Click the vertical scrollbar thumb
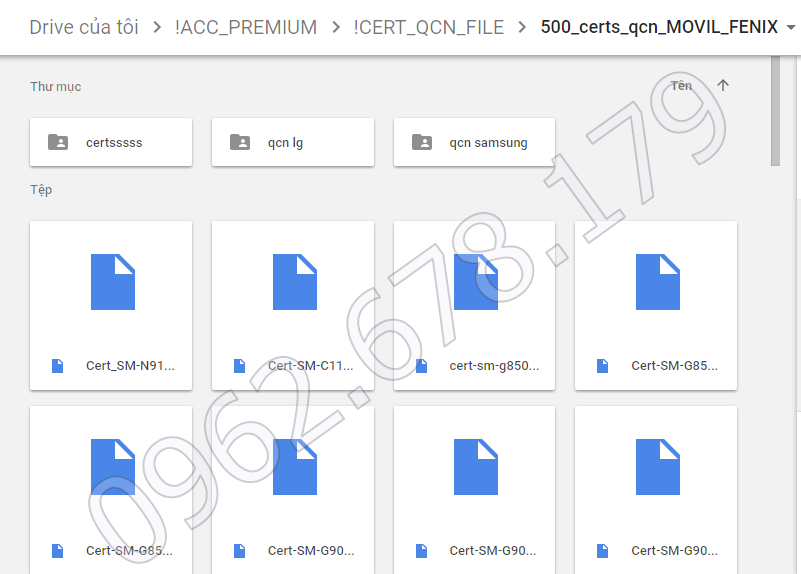Viewport: 801px width, 574px height. click(775, 111)
